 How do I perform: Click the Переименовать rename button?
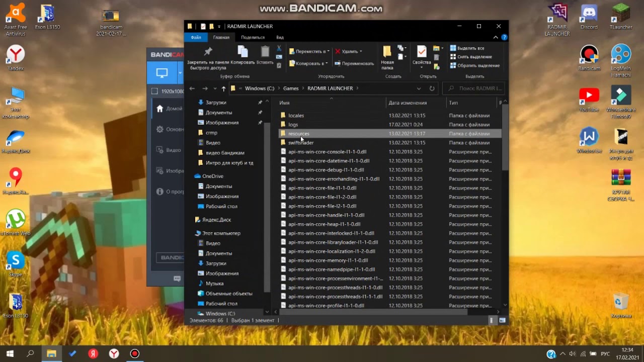coord(354,63)
